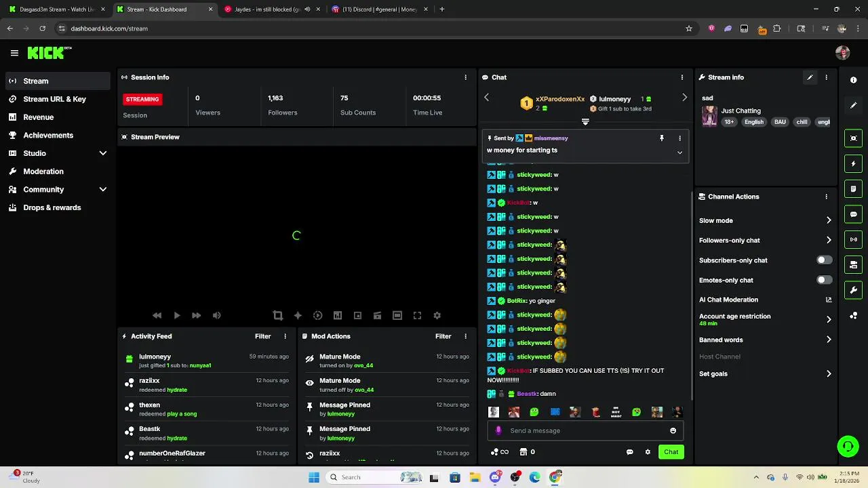Open Activity Feed three-dot menu

(285, 336)
